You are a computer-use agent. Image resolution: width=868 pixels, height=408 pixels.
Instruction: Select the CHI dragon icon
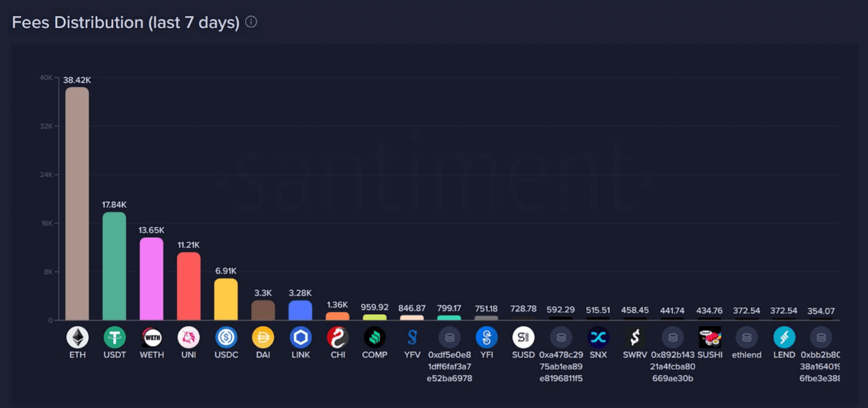pyautogui.click(x=338, y=337)
